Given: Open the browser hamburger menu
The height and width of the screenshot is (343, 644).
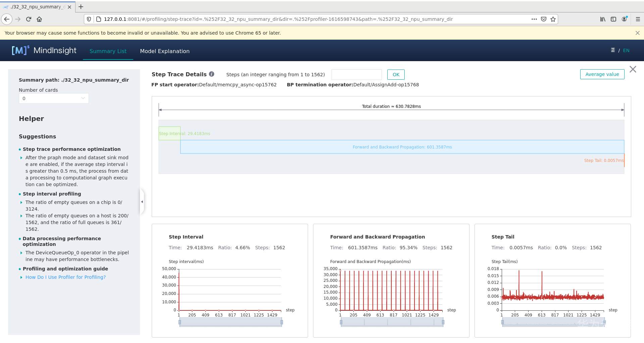Looking at the screenshot, I should (638, 19).
